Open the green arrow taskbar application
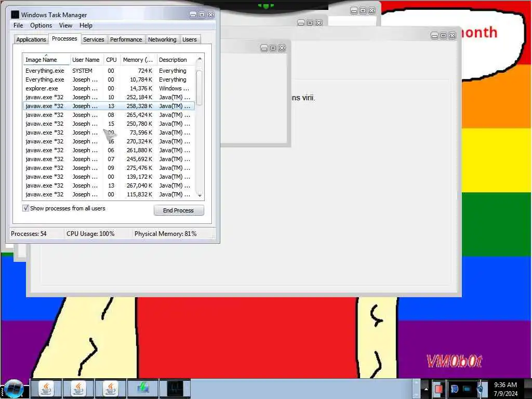The width and height of the screenshot is (532, 399). click(x=143, y=389)
